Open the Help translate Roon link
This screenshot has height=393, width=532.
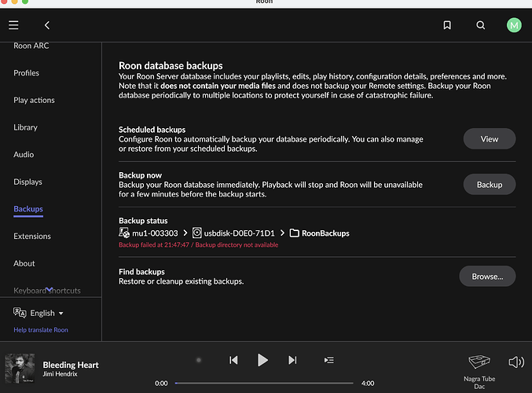coord(41,330)
